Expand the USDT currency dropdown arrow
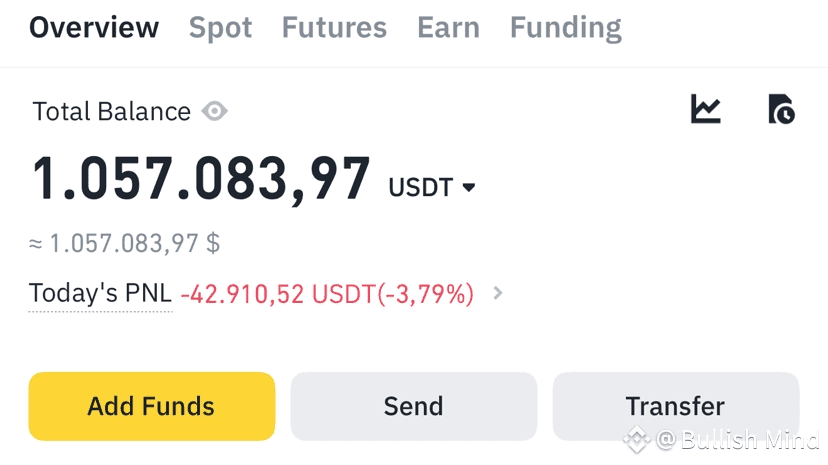The image size is (828, 465). coord(468,187)
